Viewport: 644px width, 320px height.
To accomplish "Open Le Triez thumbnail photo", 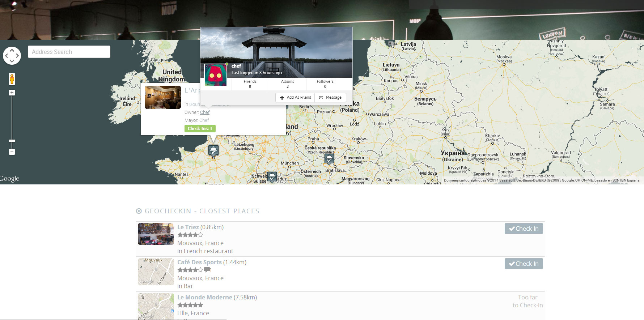I will (x=156, y=234).
